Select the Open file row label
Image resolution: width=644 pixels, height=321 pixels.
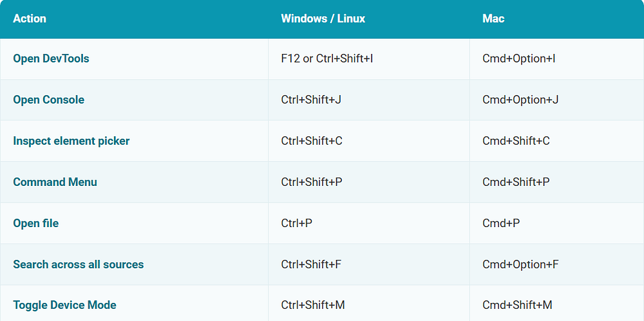pos(35,223)
